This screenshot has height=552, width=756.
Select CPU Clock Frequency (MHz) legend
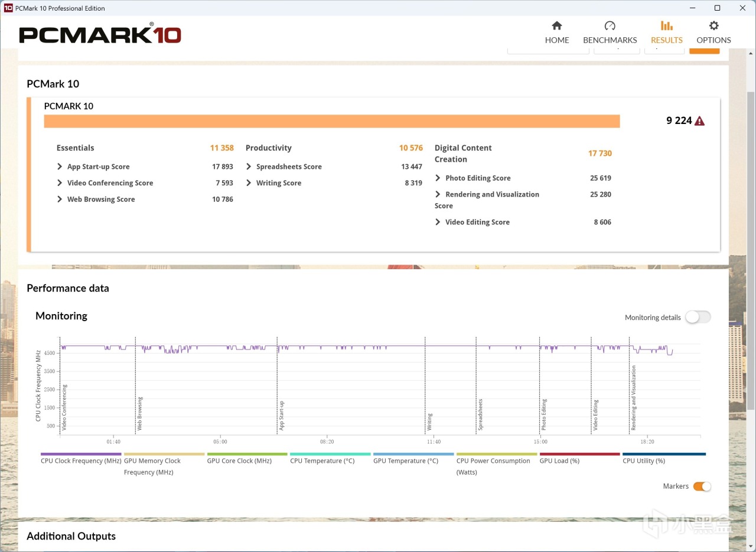[81, 460]
